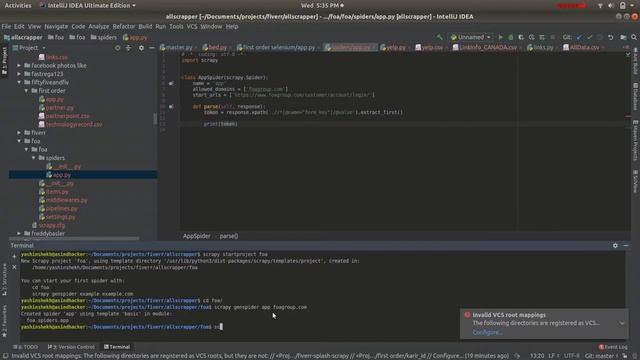Open network indicator in top bar

click(600, 5)
